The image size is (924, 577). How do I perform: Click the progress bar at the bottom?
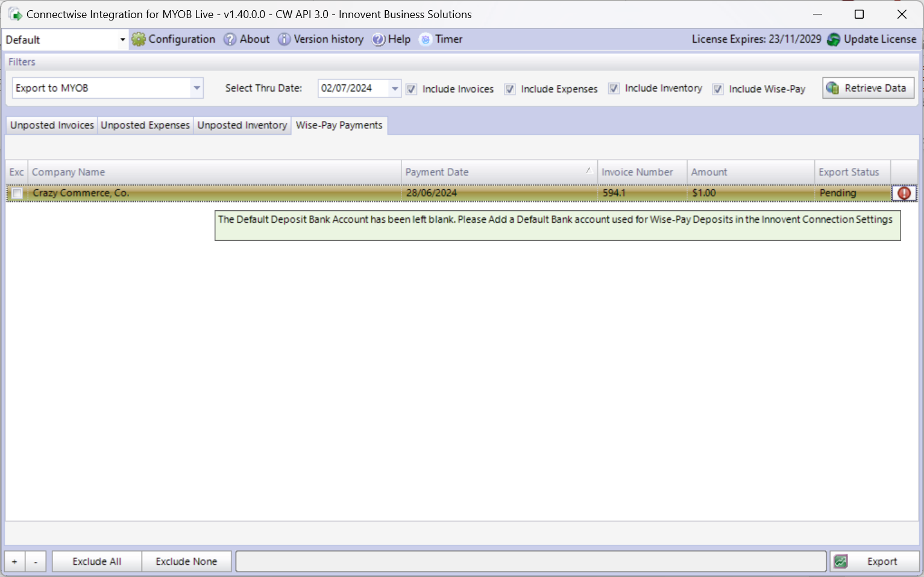coord(531,561)
